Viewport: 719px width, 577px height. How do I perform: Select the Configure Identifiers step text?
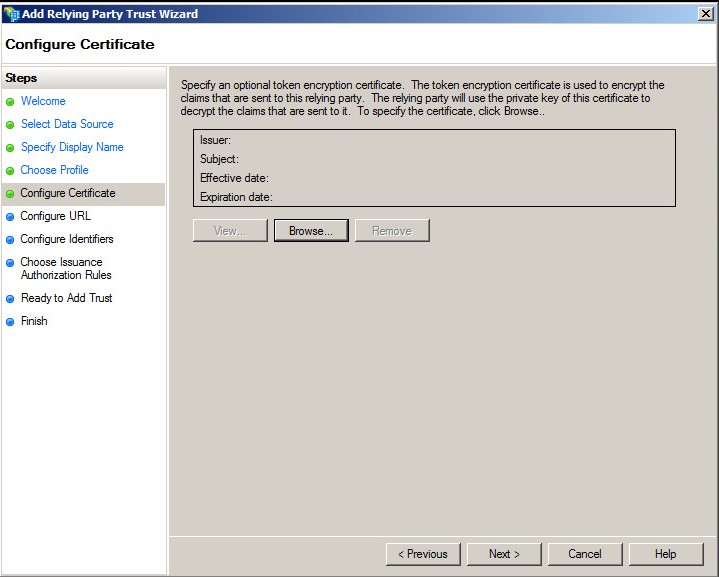point(66,239)
